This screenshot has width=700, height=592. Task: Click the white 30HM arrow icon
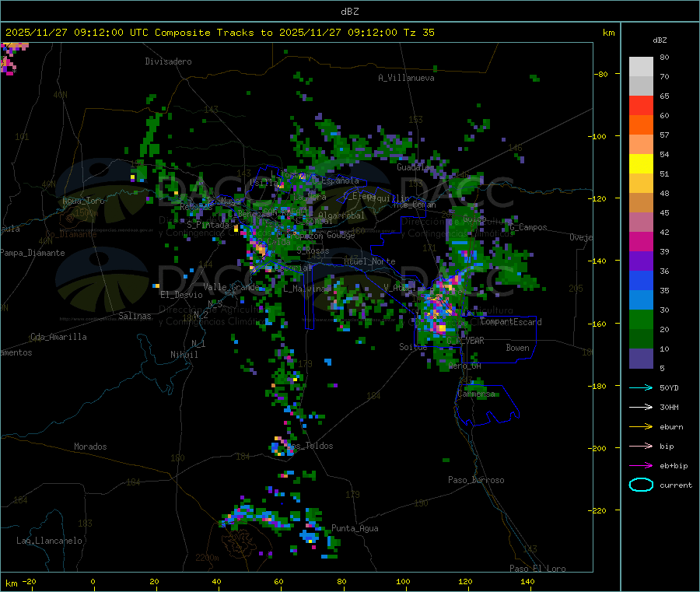click(x=641, y=407)
